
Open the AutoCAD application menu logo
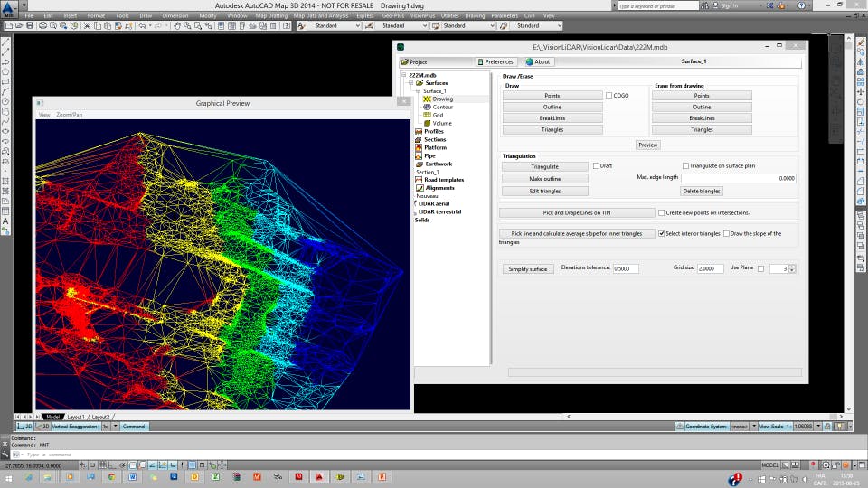click(x=9, y=9)
